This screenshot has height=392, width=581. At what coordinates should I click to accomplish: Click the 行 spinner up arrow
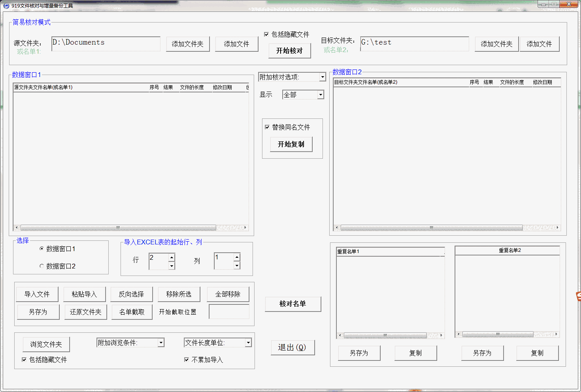point(172,257)
